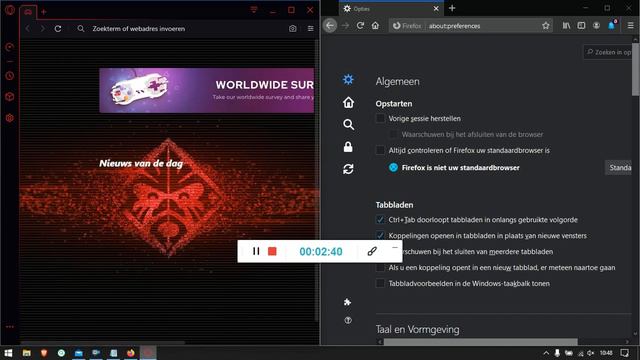
Task: Open Windows notification center
Action: (624, 353)
